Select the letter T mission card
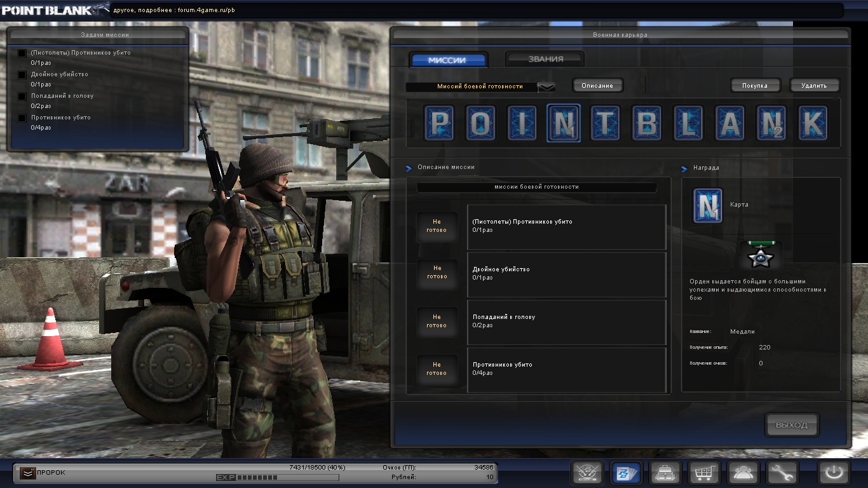Image resolution: width=868 pixels, height=488 pixels. (605, 123)
